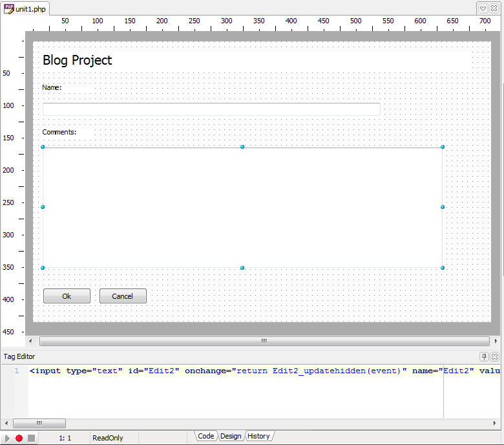Click the input tag code line
Image resolution: width=504 pixels, height=445 pixels.
[x=265, y=371]
